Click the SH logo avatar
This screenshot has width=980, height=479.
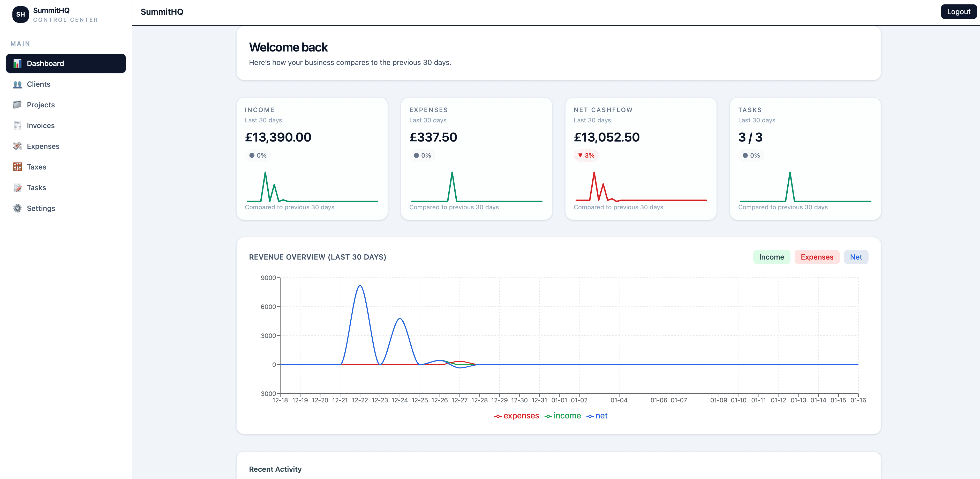point(20,14)
